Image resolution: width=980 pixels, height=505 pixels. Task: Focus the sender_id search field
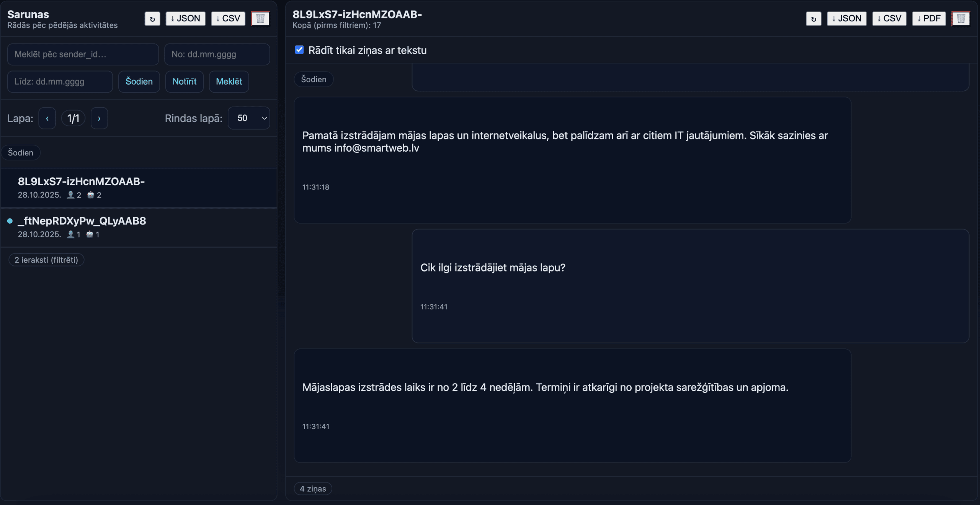83,54
